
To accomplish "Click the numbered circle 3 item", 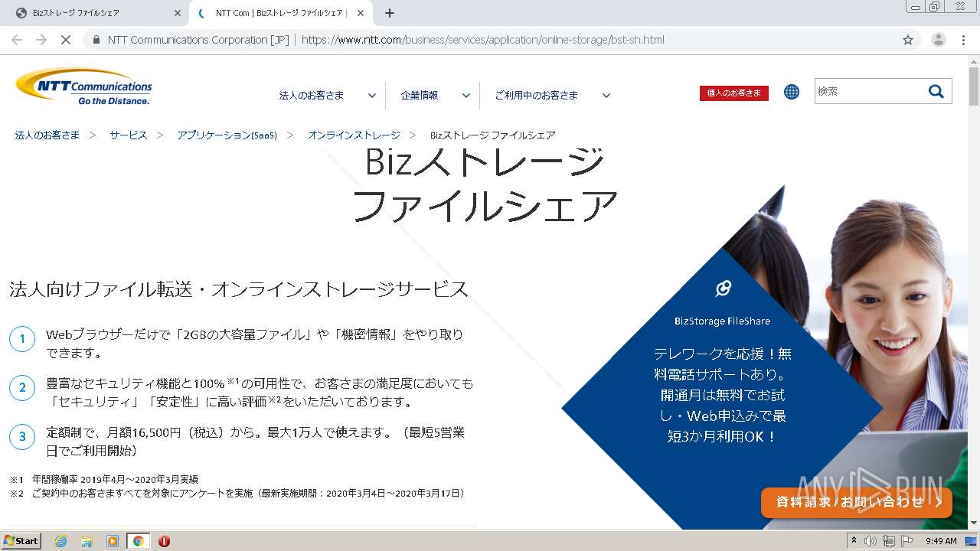I will [22, 436].
